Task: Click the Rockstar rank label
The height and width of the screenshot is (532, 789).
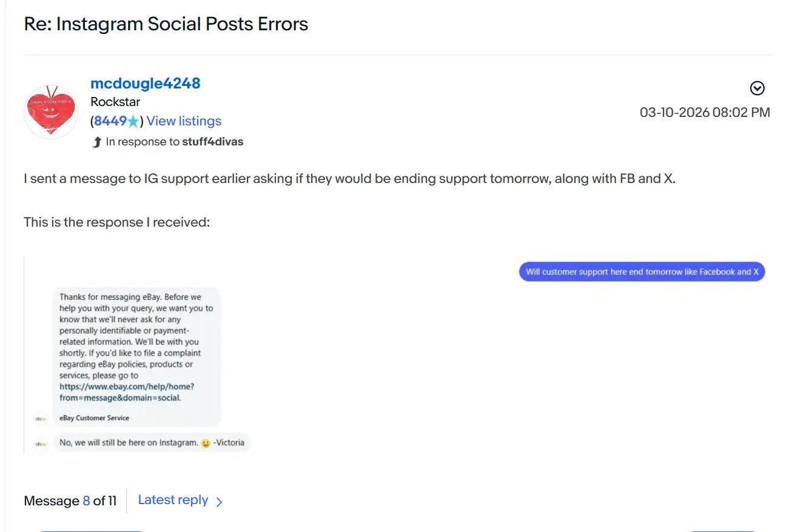Action: pos(115,102)
